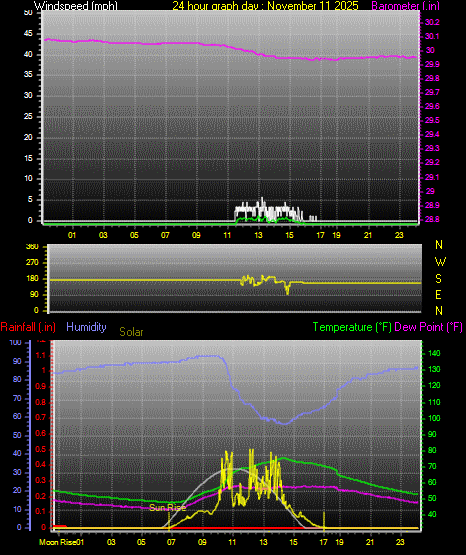
Task: Click the W compass direction label
Action: pyautogui.click(x=440, y=262)
